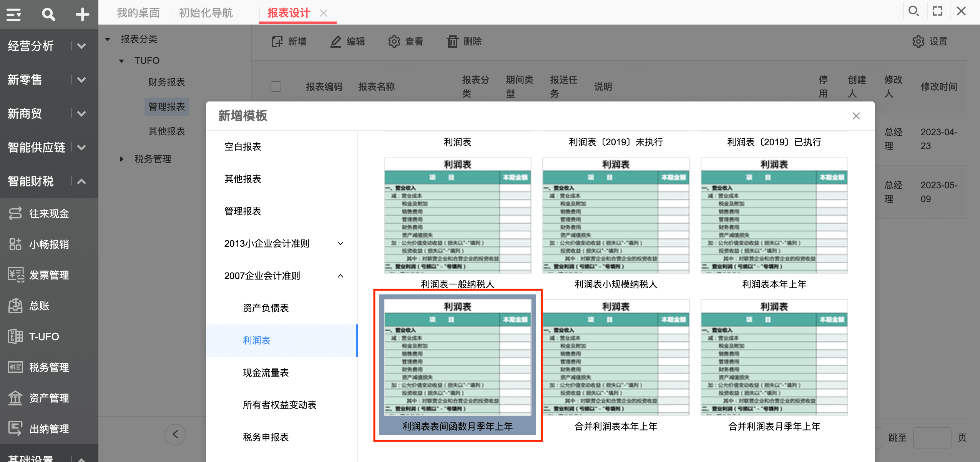Image resolution: width=980 pixels, height=462 pixels.
Task: Expand 新零售 sidebar section
Action: [81, 80]
